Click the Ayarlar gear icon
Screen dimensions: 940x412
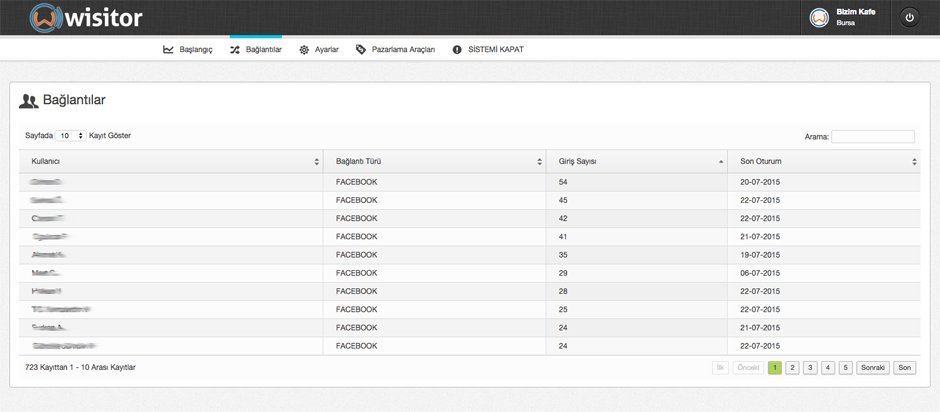coord(304,49)
